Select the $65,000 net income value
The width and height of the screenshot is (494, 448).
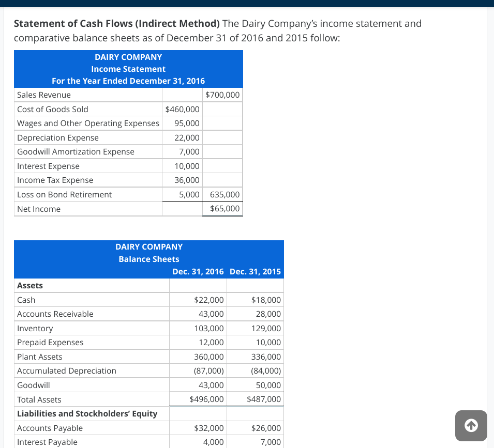coord(224,209)
